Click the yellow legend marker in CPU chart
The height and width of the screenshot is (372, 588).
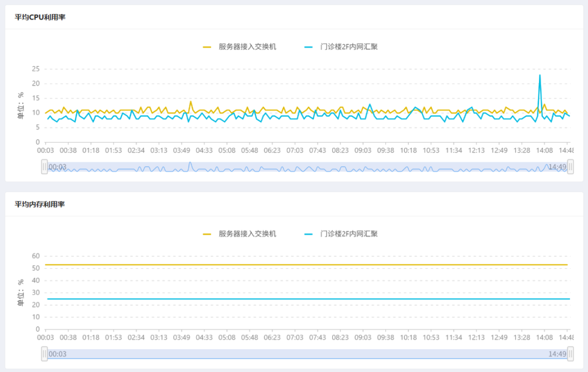(207, 47)
